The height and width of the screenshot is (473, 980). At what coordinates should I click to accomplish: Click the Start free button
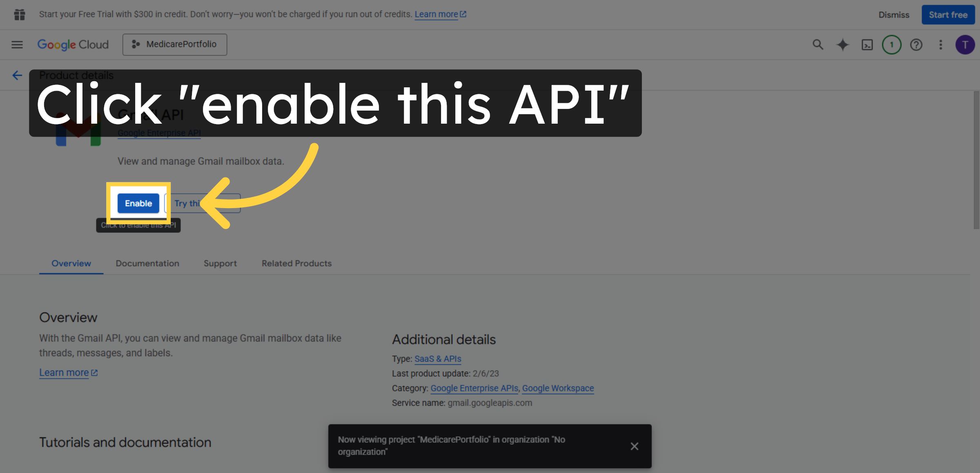pyautogui.click(x=948, y=14)
